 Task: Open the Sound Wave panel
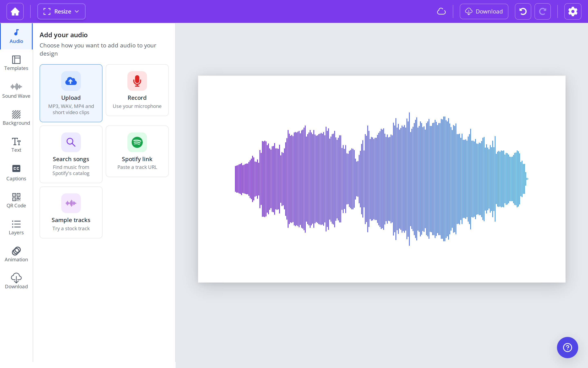16,91
